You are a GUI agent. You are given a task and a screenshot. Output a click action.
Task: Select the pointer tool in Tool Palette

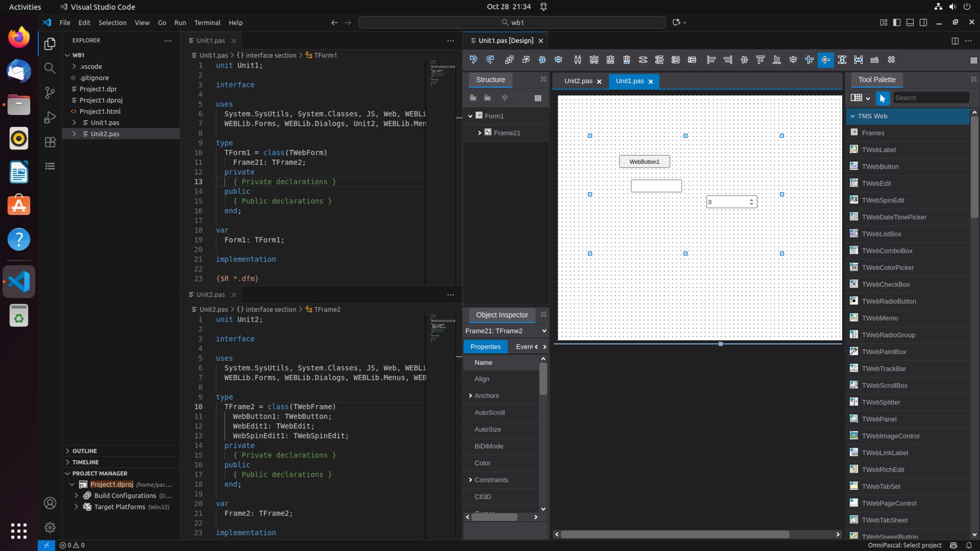(x=883, y=98)
